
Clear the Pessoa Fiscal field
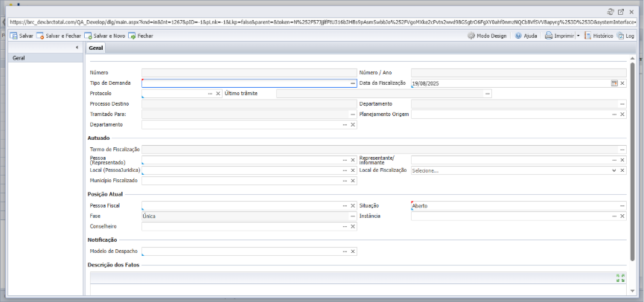pyautogui.click(x=352, y=205)
